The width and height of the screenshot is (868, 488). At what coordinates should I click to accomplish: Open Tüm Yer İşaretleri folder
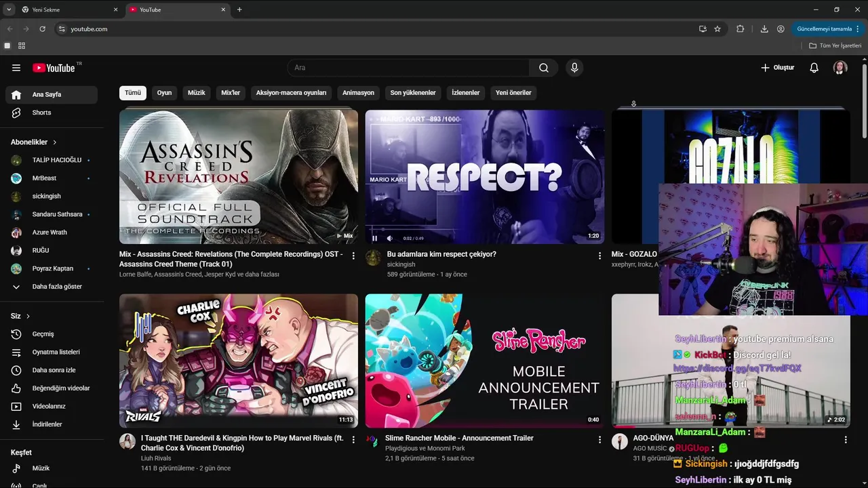click(x=835, y=45)
